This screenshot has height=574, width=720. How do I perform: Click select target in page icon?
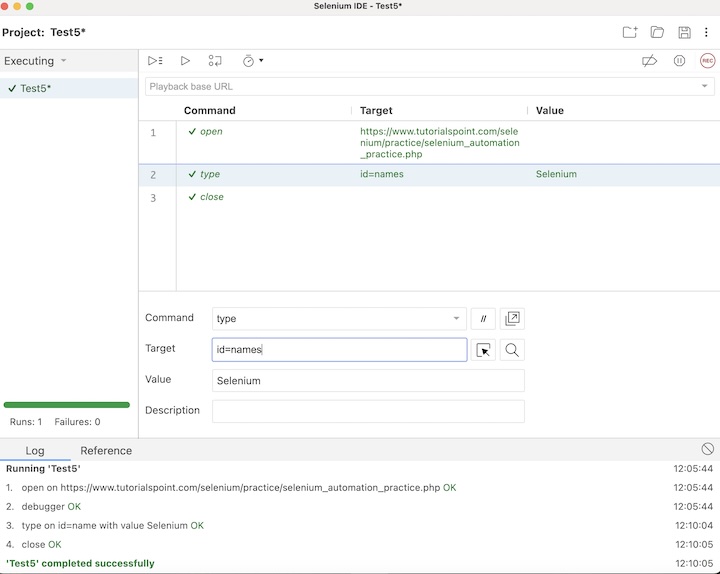pyautogui.click(x=484, y=350)
